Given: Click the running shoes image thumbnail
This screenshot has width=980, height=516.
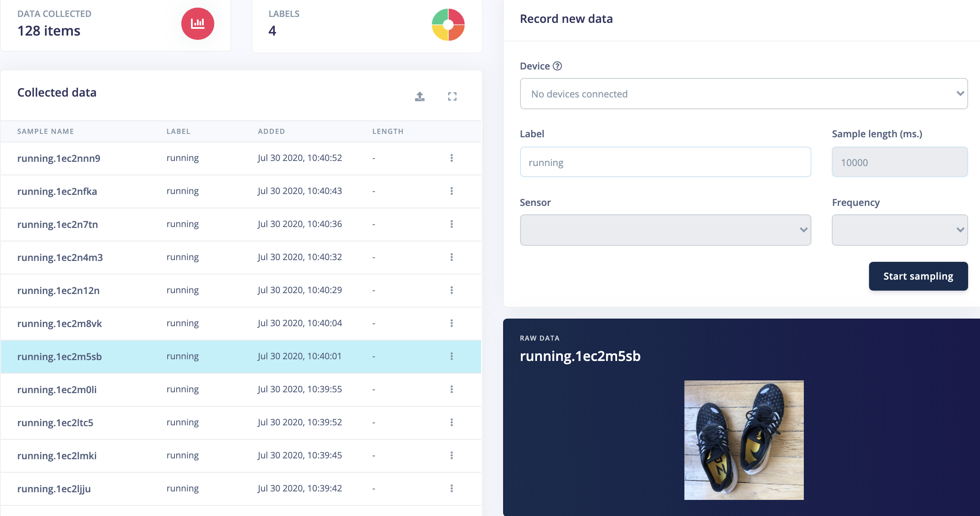Looking at the screenshot, I should point(744,440).
